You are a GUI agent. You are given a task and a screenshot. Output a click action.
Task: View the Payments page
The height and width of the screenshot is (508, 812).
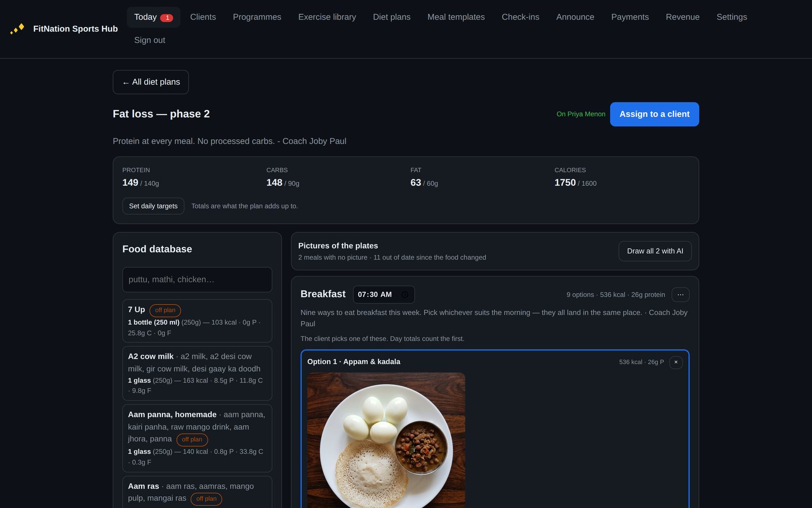pyautogui.click(x=630, y=17)
